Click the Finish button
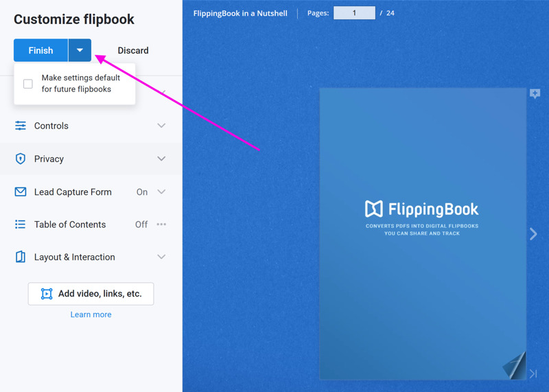This screenshot has height=392, width=549. (40, 50)
